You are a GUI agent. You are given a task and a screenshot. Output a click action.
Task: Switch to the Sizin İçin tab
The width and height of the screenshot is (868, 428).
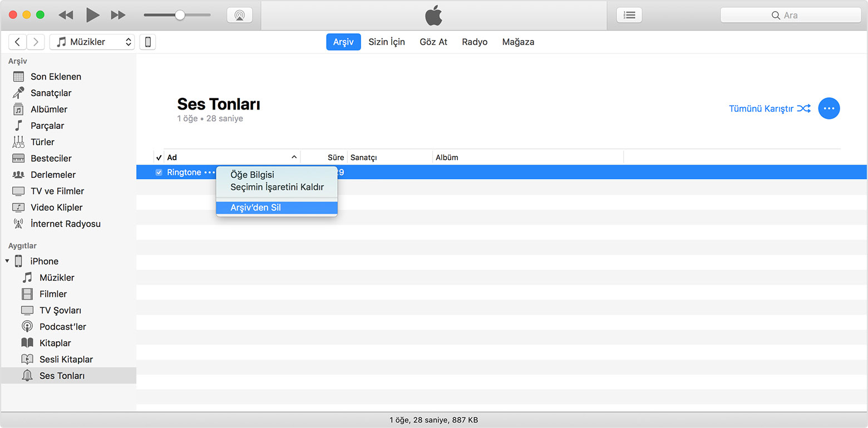(386, 42)
